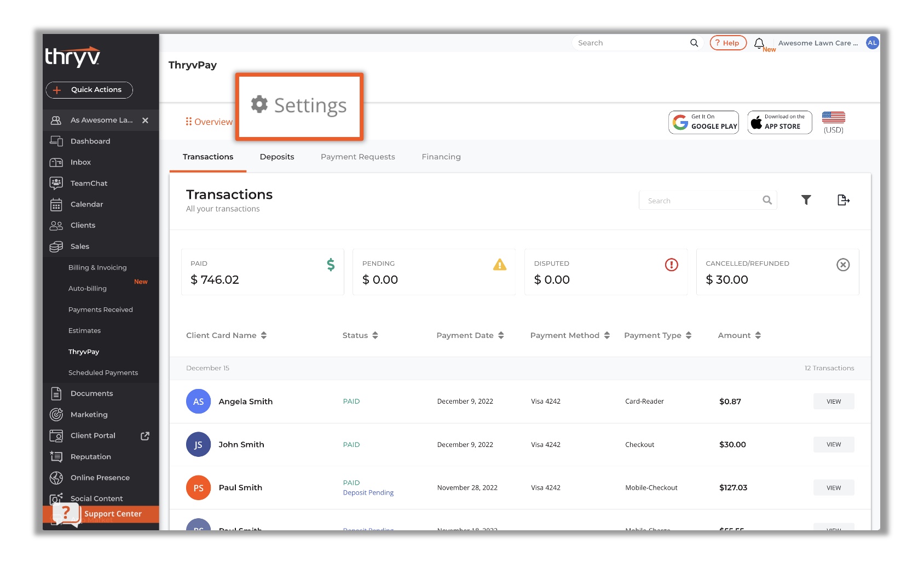Click the Client Portal external link icon

pyautogui.click(x=145, y=436)
